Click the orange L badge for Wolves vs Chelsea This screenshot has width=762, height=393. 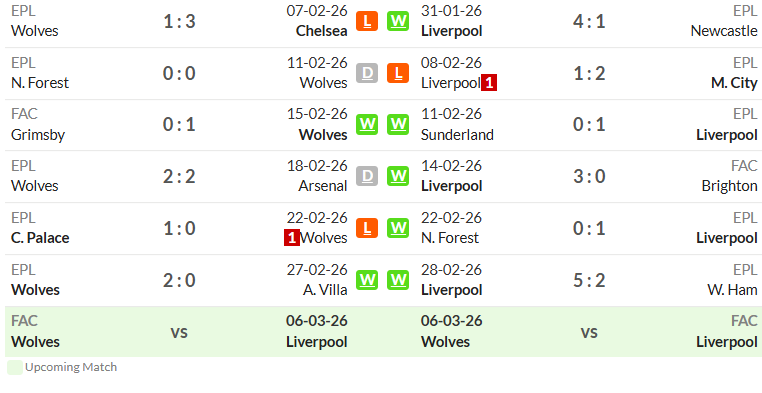point(367,21)
